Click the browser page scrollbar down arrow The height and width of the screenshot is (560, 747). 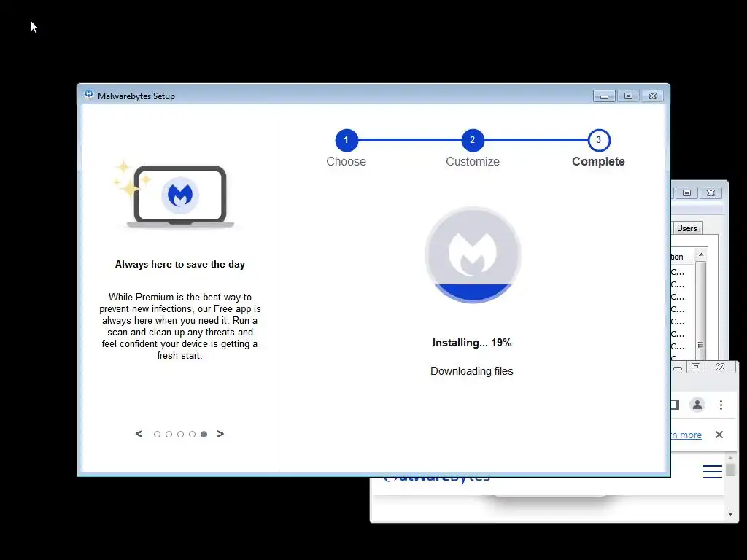click(730, 514)
